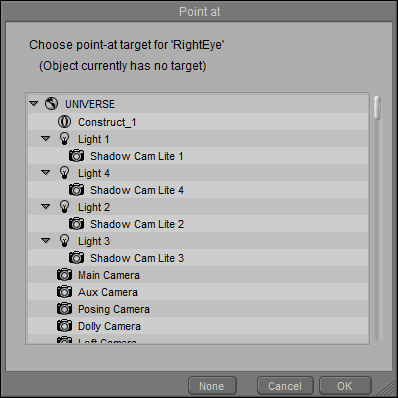Collapse the Light 4 node arrow
Screen dimensions: 398x398
(46, 172)
